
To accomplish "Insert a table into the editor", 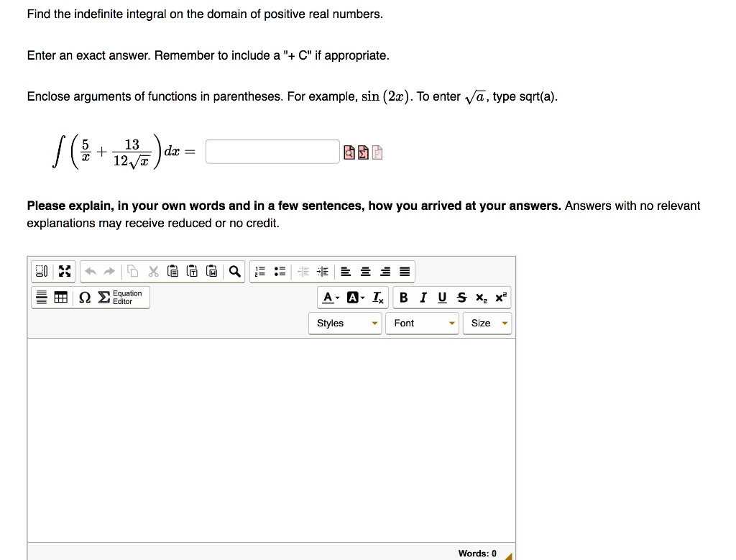I will pyautogui.click(x=60, y=297).
